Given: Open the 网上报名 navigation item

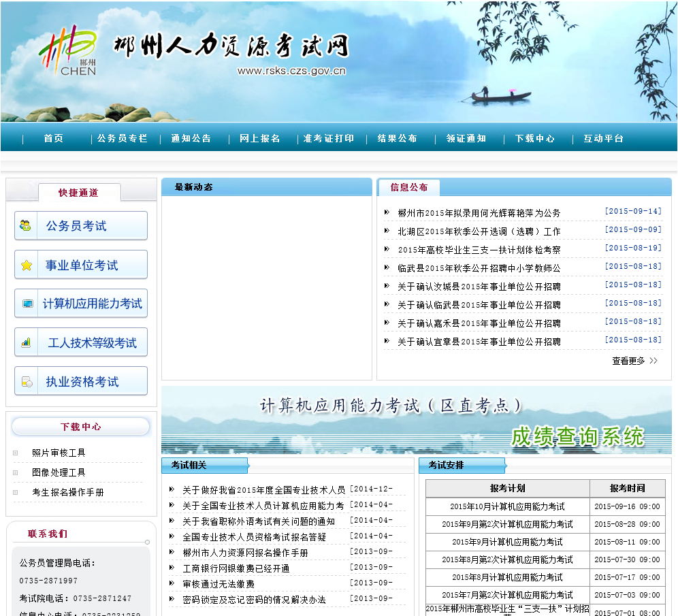Looking at the screenshot, I should point(260,138).
